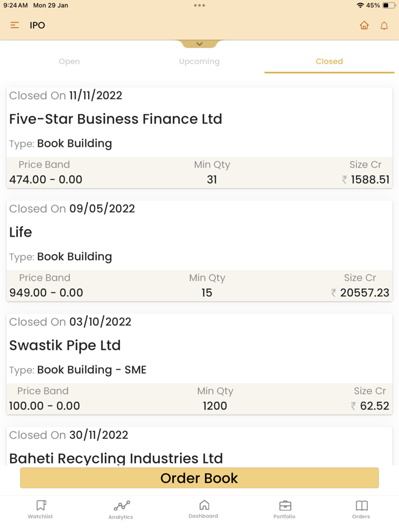Tap the battery status indicator
The width and height of the screenshot is (399, 532).
(389, 6)
